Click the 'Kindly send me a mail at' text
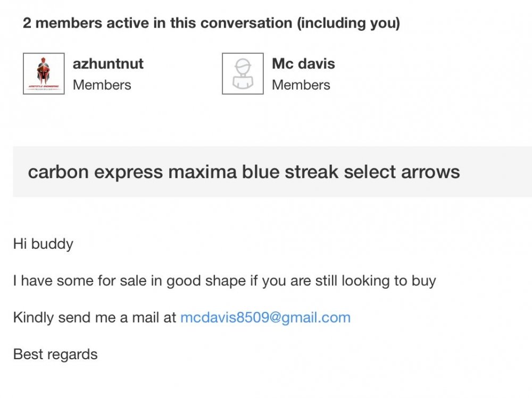 tap(94, 318)
